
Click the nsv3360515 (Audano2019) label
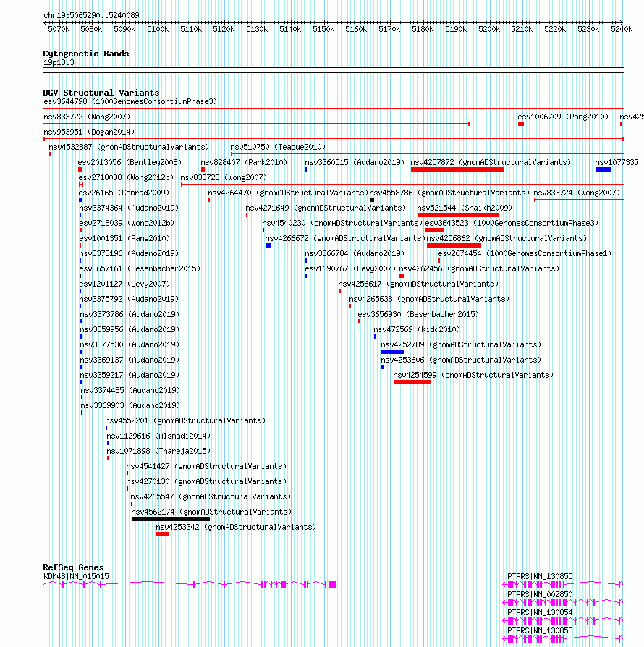click(355, 163)
